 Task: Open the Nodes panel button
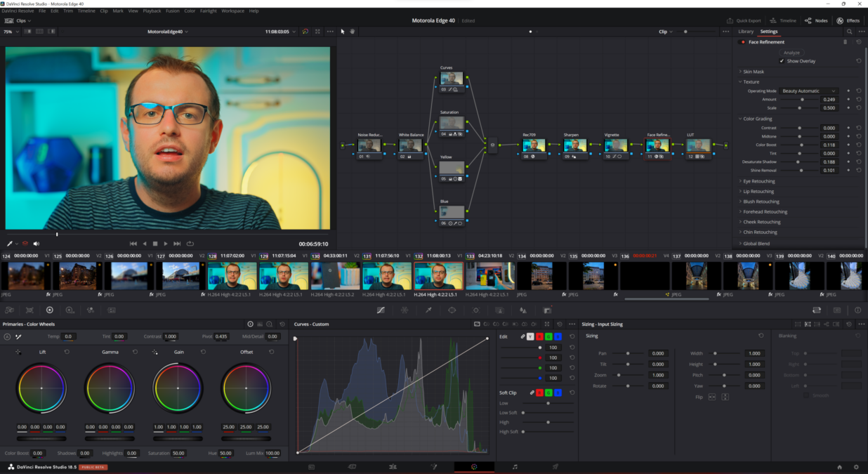[x=816, y=21]
